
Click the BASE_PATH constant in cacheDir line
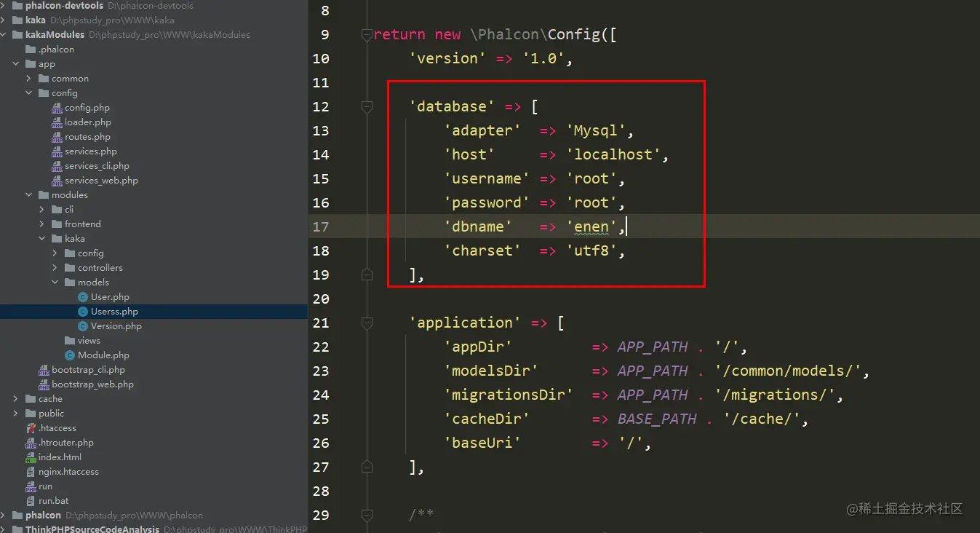point(657,419)
